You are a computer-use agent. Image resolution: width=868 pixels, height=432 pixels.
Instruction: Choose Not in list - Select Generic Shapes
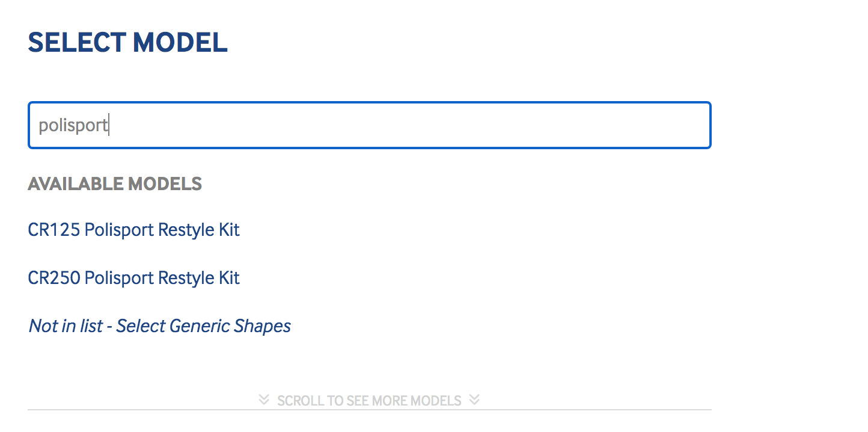coord(159,326)
